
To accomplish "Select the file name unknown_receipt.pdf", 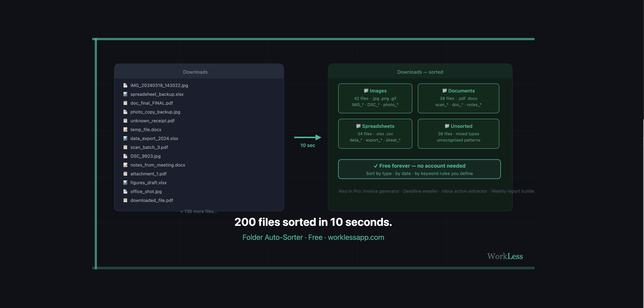I will [x=152, y=121].
